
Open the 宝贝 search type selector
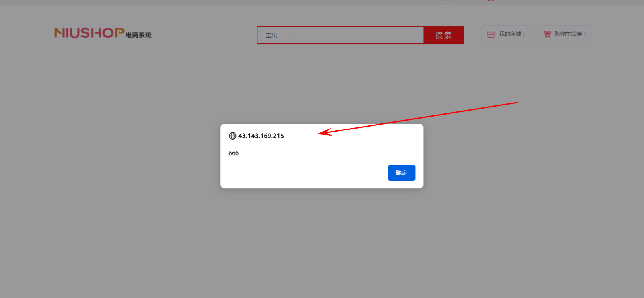click(271, 35)
